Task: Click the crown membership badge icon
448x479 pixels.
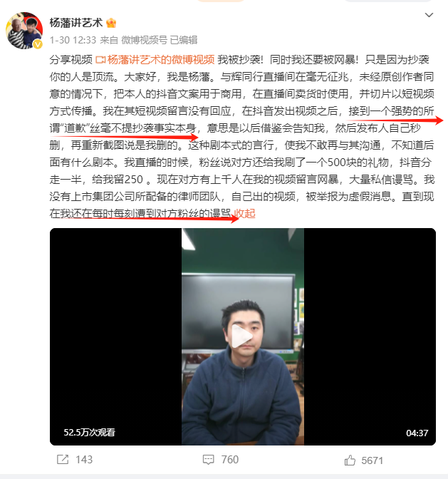Action: [111, 23]
